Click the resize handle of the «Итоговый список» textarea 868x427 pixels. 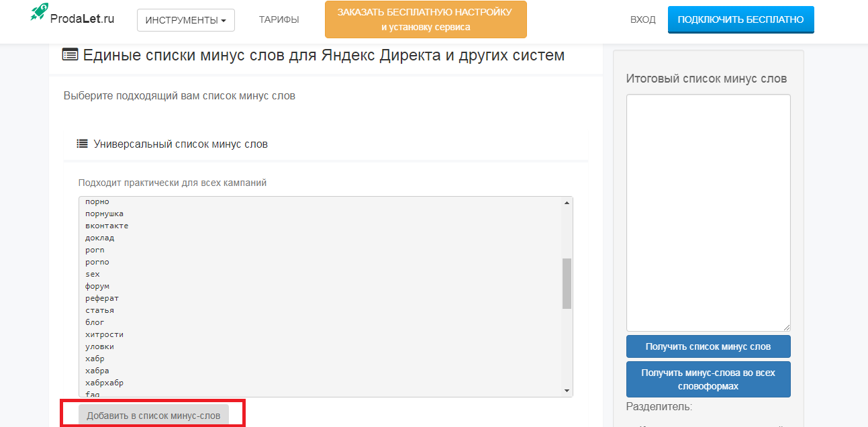tap(785, 326)
